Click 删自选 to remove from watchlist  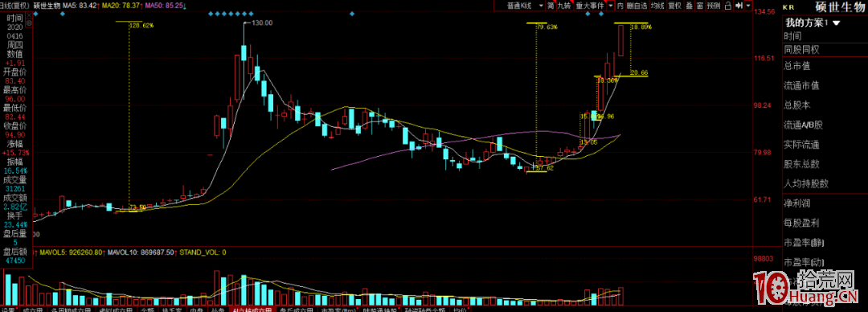click(x=637, y=6)
